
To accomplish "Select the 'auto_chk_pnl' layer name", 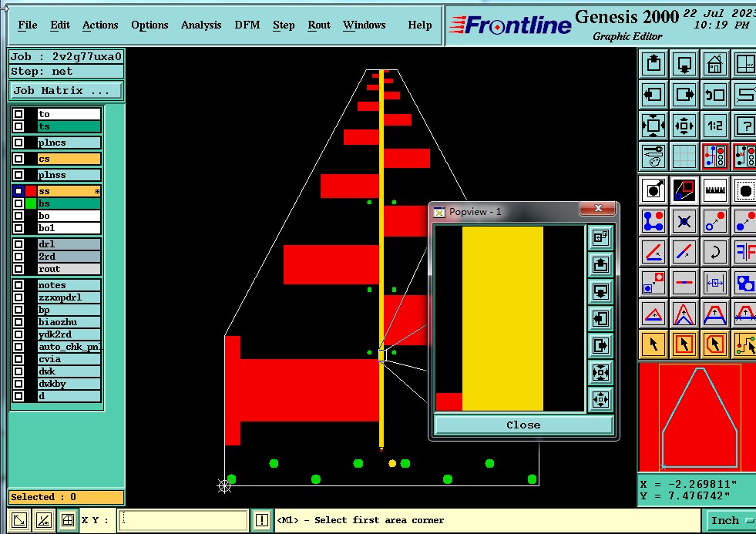I will point(70,347).
